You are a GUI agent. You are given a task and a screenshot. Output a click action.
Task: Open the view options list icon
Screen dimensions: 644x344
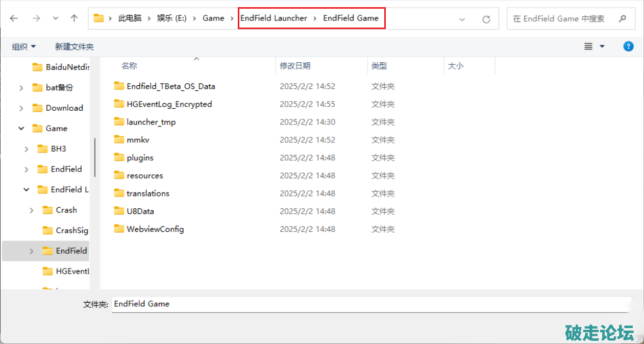tap(588, 46)
